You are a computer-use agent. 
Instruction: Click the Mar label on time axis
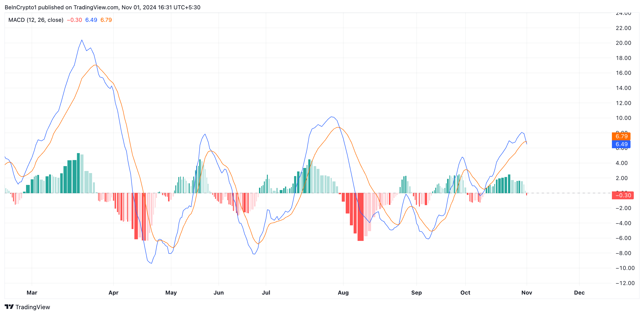click(32, 292)
